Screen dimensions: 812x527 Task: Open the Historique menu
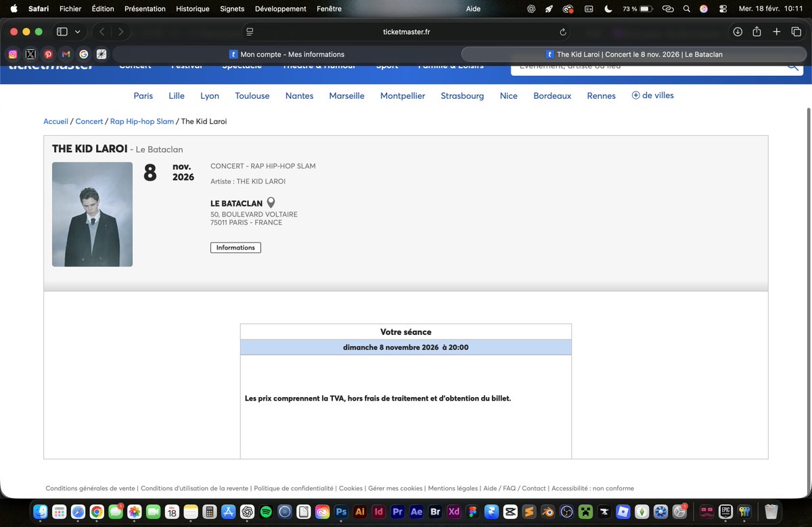point(193,9)
